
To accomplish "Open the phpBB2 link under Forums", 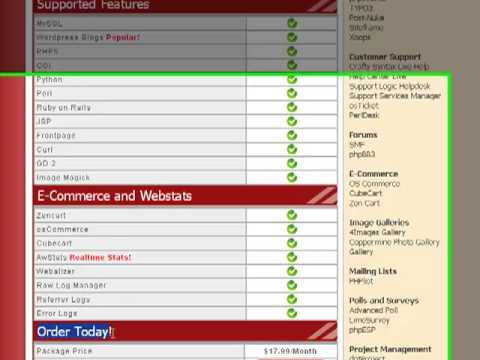I will coord(362,154).
